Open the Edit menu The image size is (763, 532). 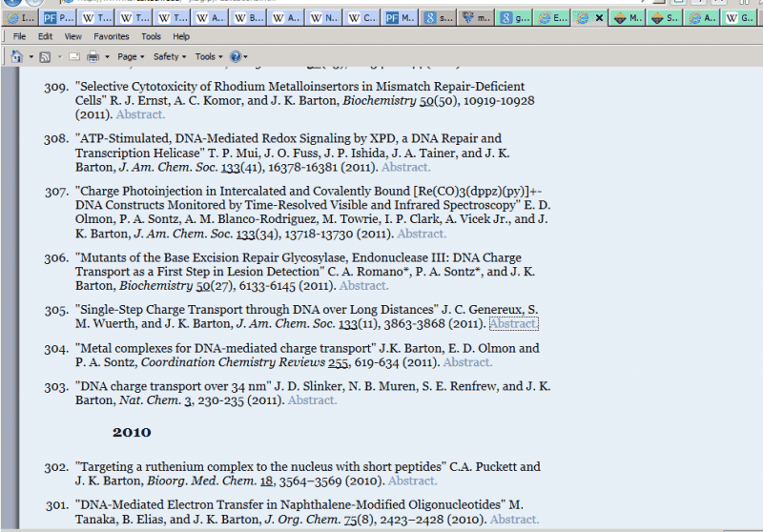pyautogui.click(x=45, y=36)
